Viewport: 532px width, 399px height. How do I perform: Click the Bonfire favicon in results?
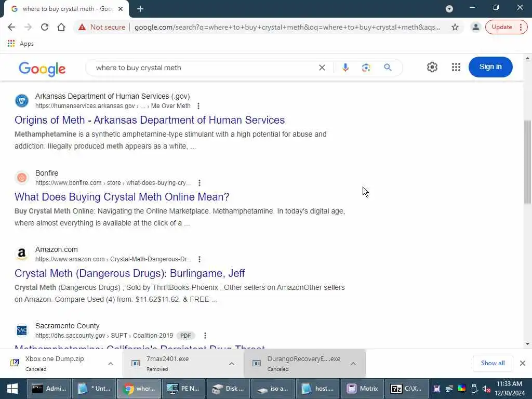[22, 178]
